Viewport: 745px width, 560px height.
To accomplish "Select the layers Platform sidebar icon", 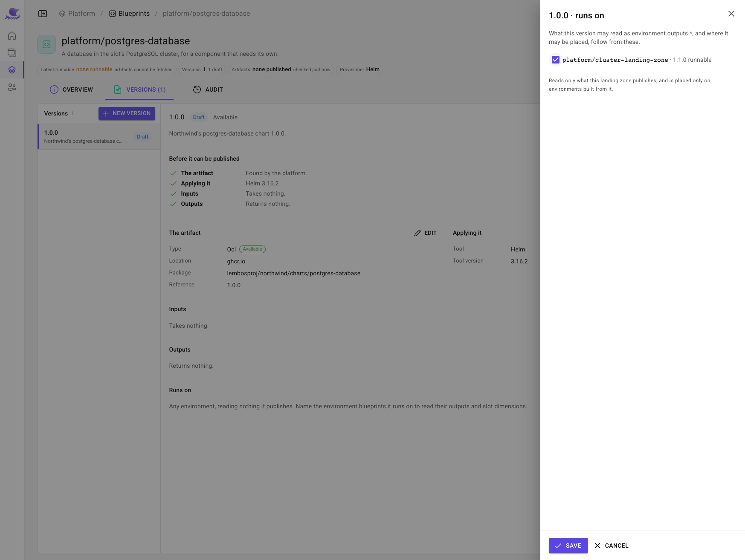I will 12,70.
